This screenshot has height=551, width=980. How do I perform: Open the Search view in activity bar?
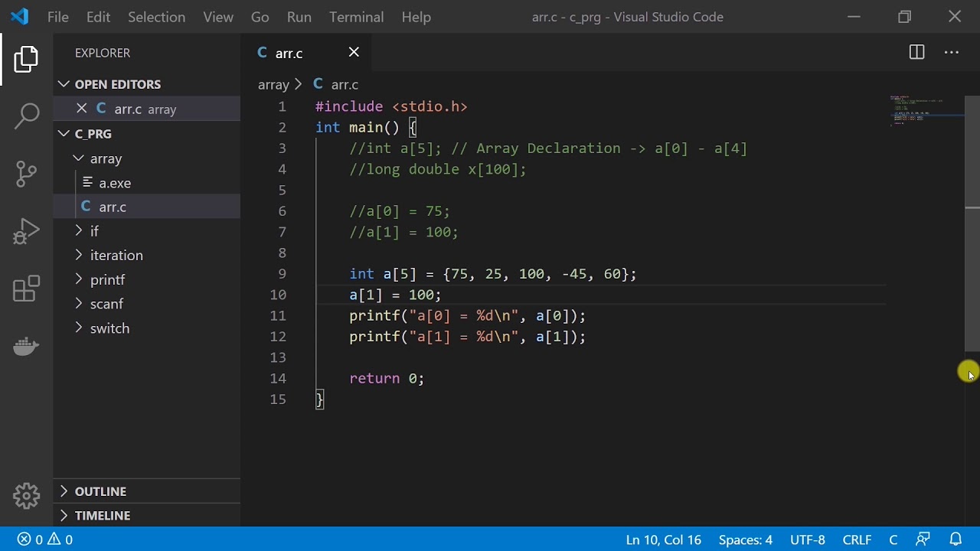(26, 116)
